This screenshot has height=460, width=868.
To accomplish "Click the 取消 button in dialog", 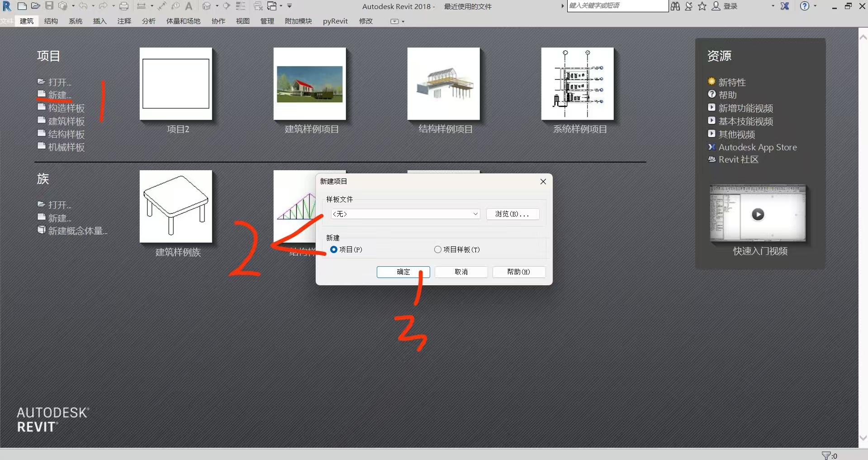I will (x=461, y=272).
